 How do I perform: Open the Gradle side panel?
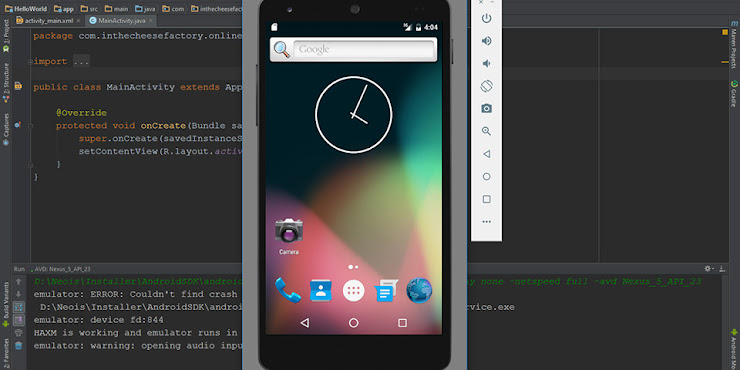click(x=734, y=93)
